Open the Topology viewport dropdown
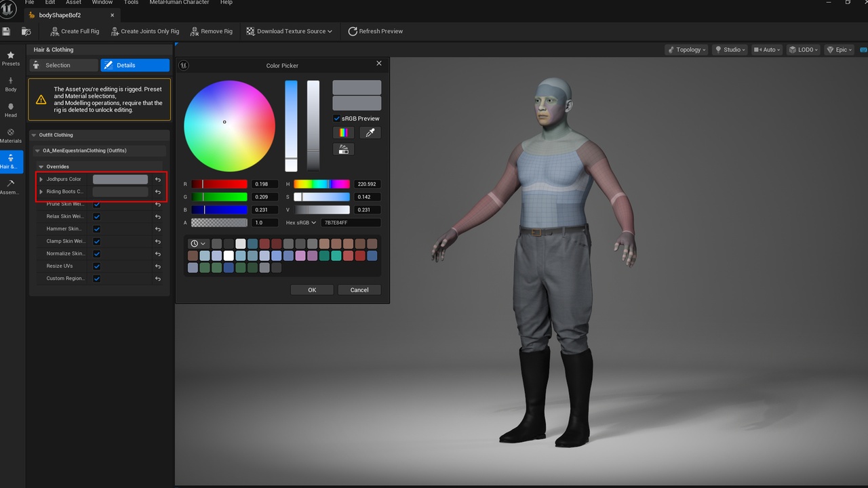This screenshot has height=488, width=868. [687, 49]
